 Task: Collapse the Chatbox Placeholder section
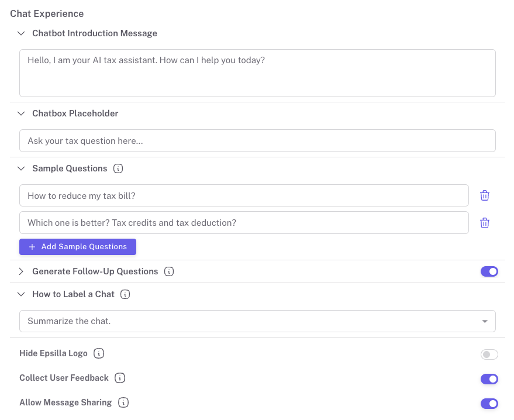point(22,113)
